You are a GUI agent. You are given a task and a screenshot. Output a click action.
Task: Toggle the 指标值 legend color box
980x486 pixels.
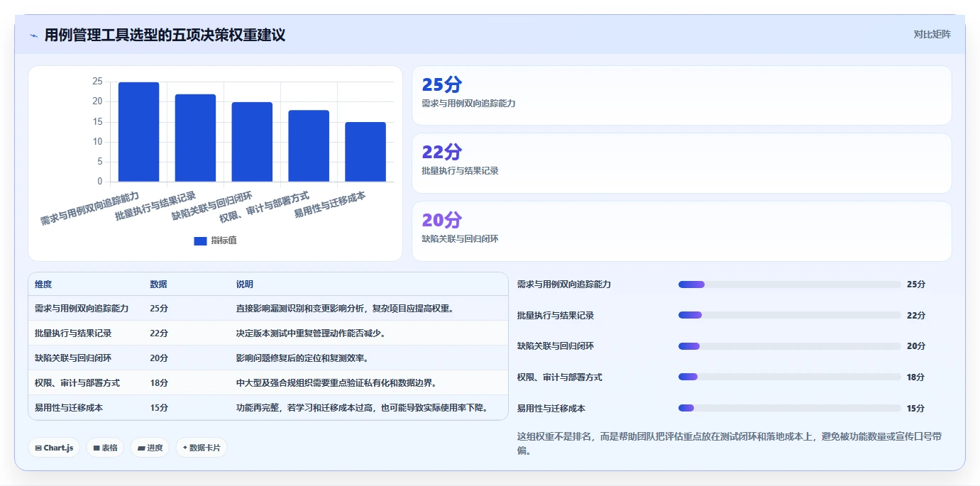200,241
